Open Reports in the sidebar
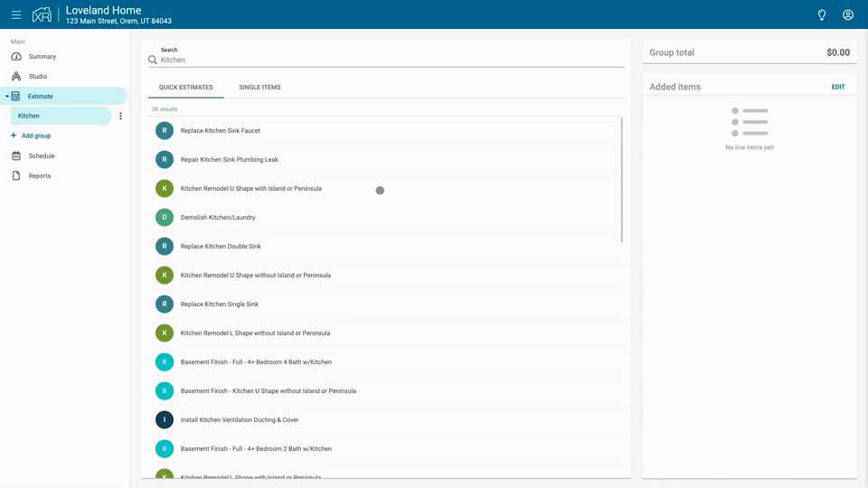This screenshot has height=488, width=868. tap(39, 176)
